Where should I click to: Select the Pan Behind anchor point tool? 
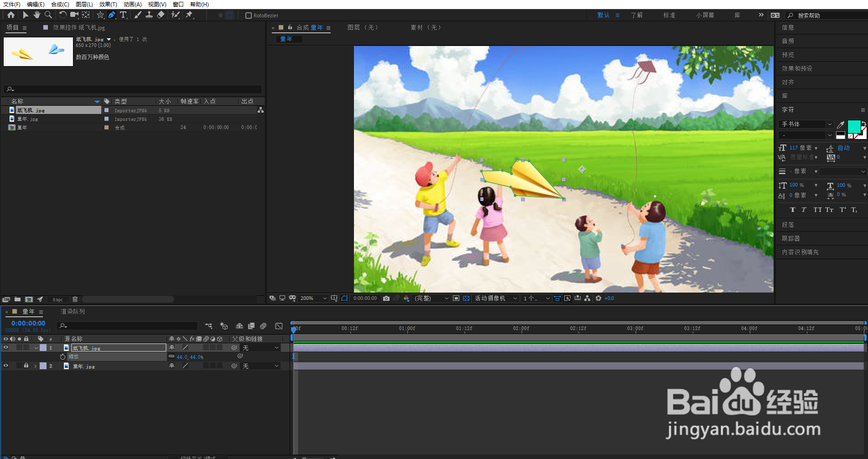(86, 15)
